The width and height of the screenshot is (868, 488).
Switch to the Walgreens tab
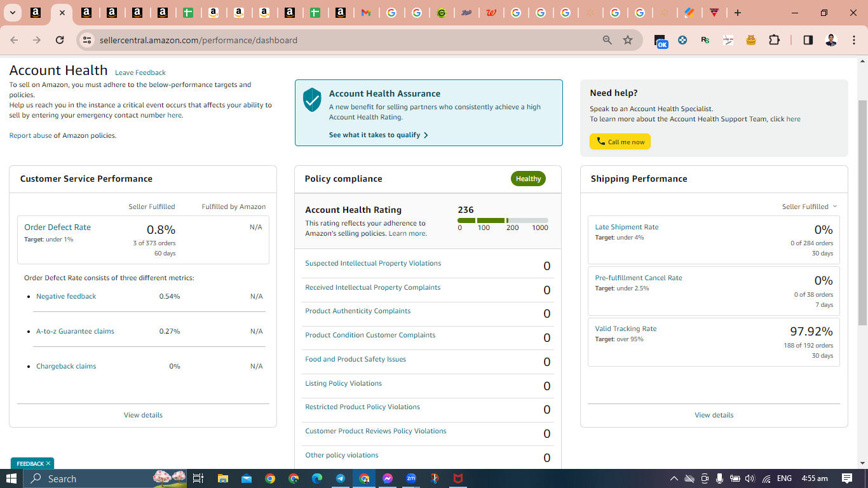click(x=491, y=13)
